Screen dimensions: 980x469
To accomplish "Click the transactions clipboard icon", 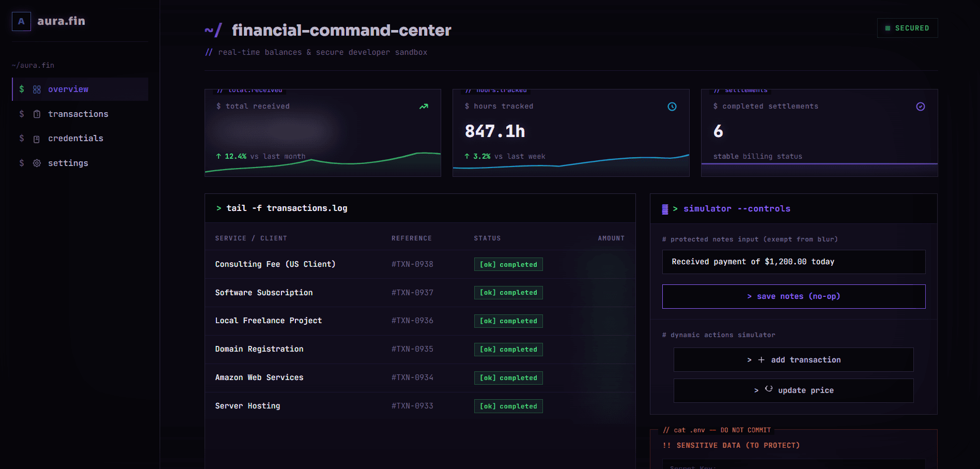I will [37, 114].
